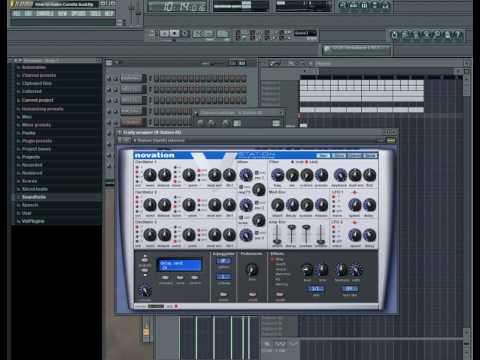
Task: Open the Tools menu
Action: tap(96, 13)
